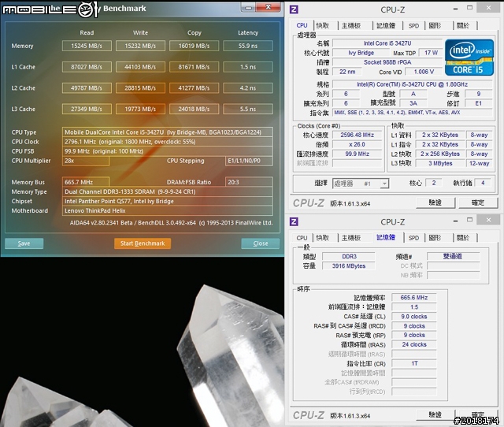The image size is (504, 427).
Task: Start Benchmark in AIDA64 window
Action: [x=143, y=243]
